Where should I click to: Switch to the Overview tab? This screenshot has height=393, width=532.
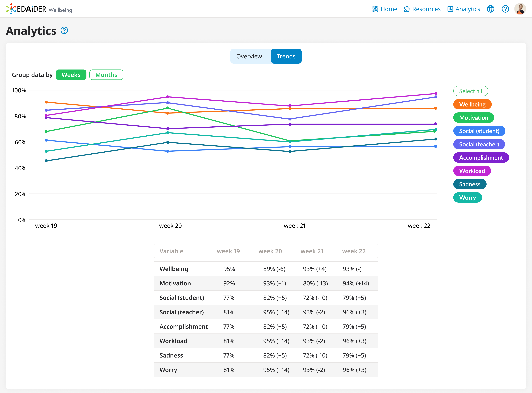click(x=249, y=56)
